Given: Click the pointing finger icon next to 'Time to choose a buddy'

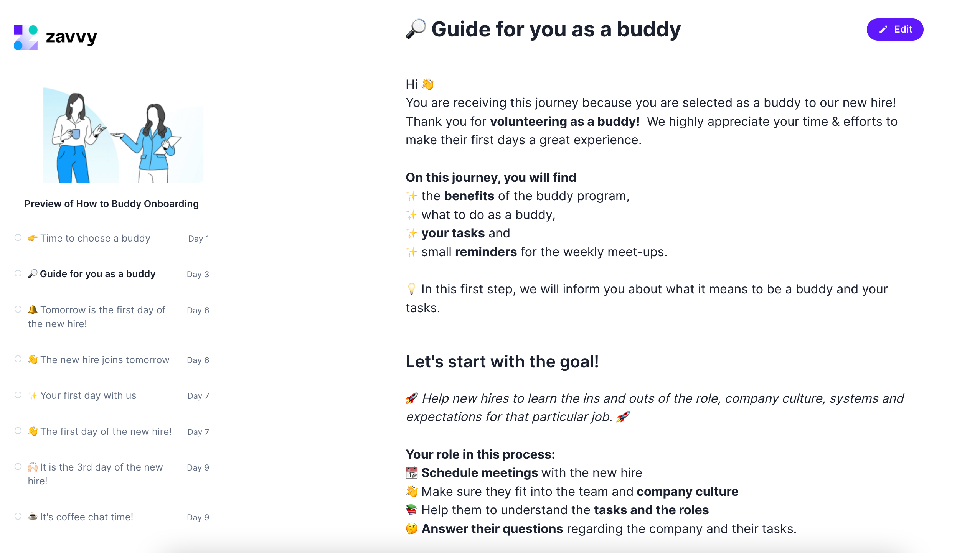Looking at the screenshot, I should click(33, 238).
